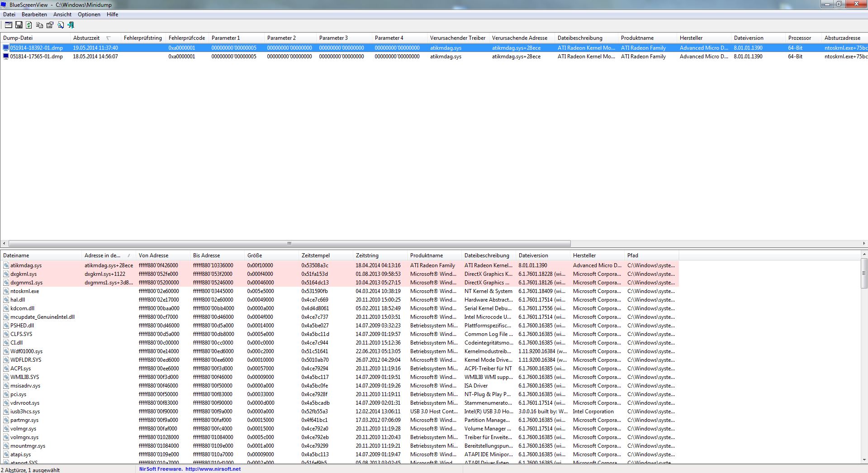This screenshot has height=473, width=868.
Task: Click the hal.dll file icon
Action: [6, 300]
